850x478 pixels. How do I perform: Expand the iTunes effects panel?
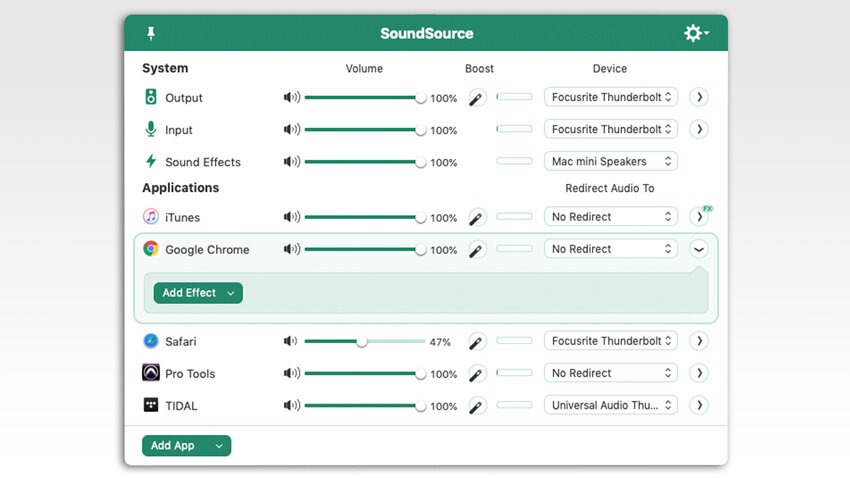click(699, 217)
